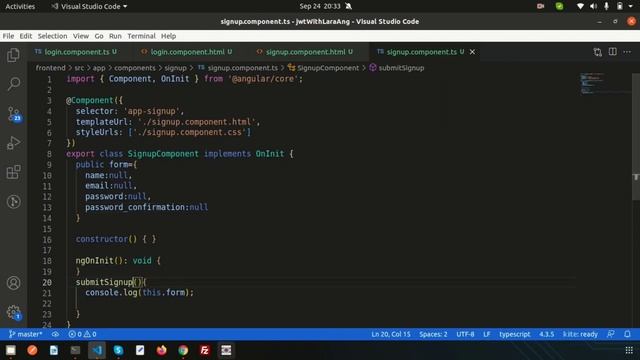Switch to login.component.ts tab
Image resolution: width=640 pixels, height=360 pixels.
coord(76,52)
